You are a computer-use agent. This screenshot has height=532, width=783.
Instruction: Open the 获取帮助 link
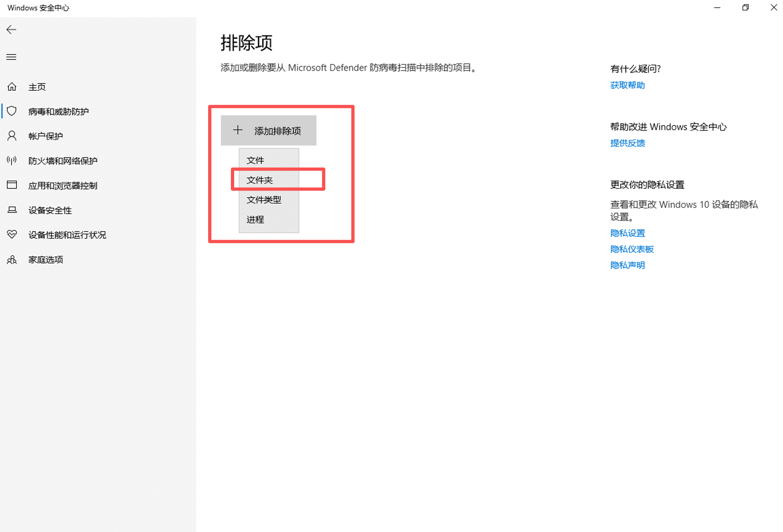pyautogui.click(x=628, y=85)
